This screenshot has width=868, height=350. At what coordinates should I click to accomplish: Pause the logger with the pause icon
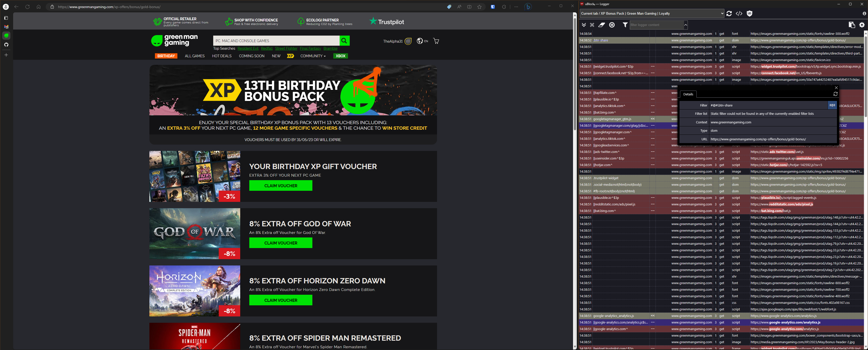[612, 24]
